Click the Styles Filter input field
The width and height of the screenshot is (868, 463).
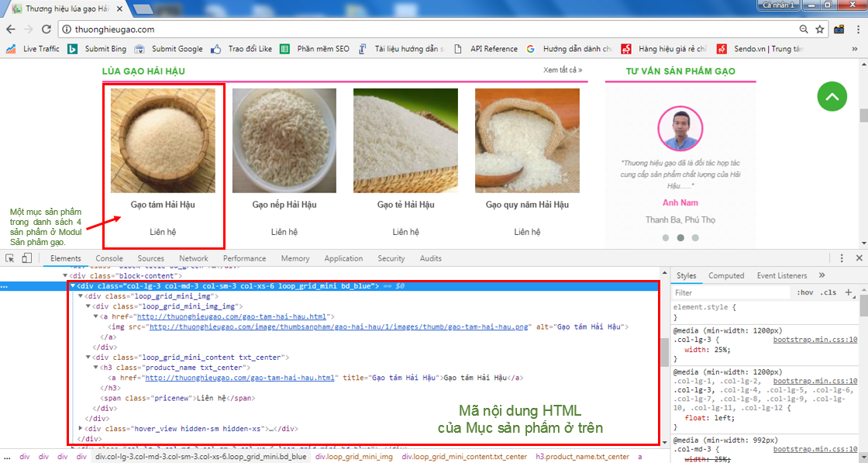pos(731,292)
